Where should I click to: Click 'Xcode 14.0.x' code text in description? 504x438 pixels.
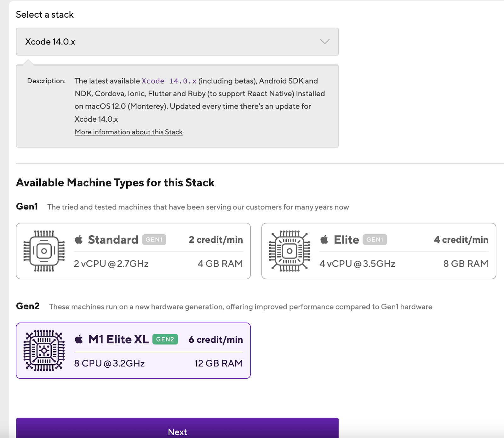coord(169,81)
